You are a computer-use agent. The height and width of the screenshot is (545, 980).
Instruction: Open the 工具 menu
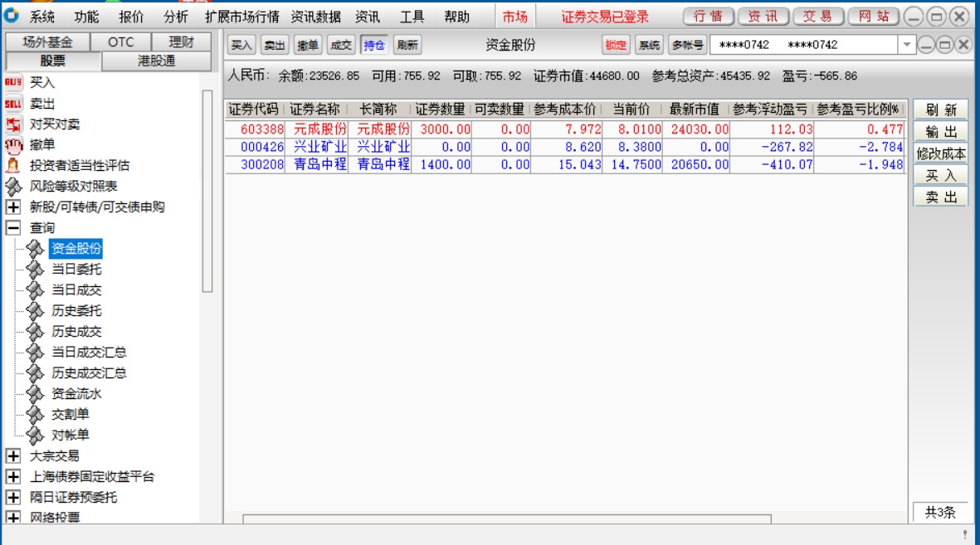[x=412, y=17]
